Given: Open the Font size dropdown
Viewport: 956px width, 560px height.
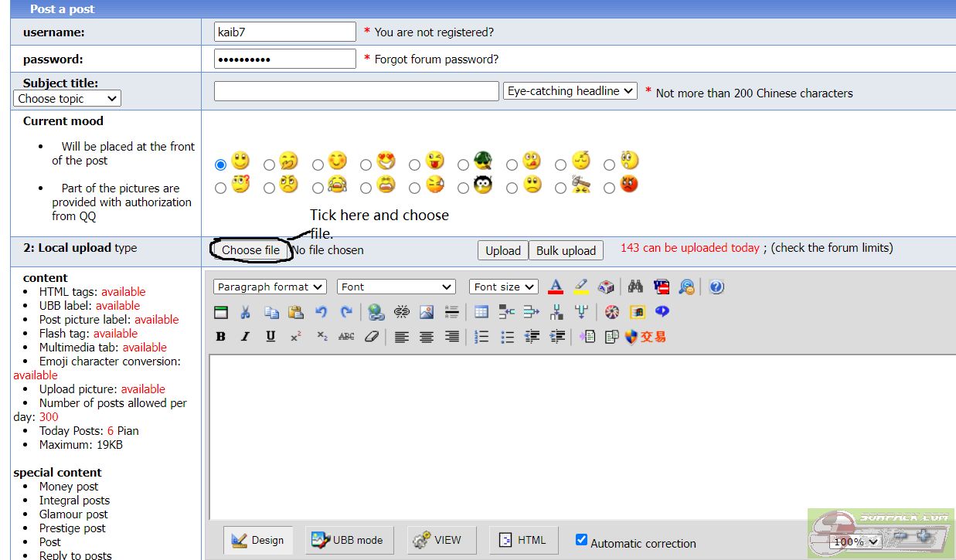Looking at the screenshot, I should [503, 287].
